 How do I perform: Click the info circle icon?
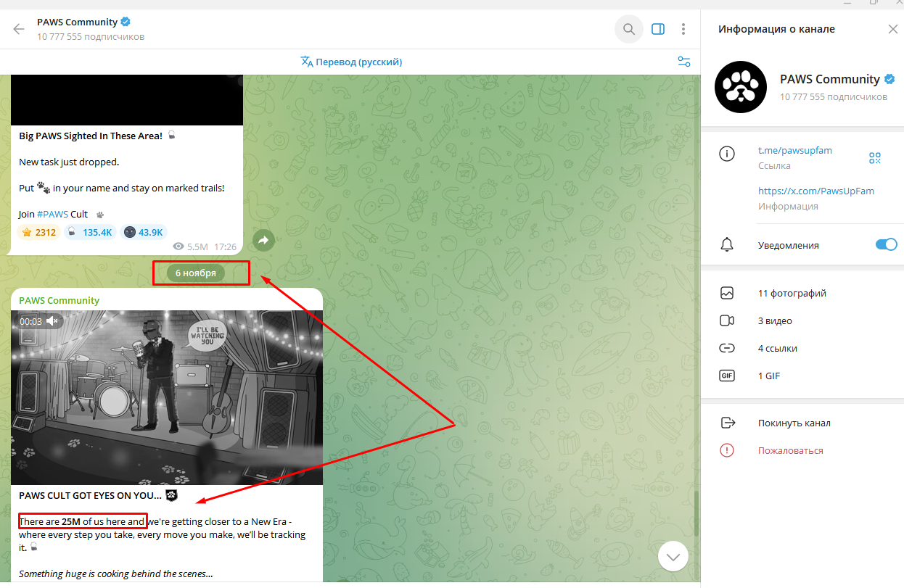(726, 153)
